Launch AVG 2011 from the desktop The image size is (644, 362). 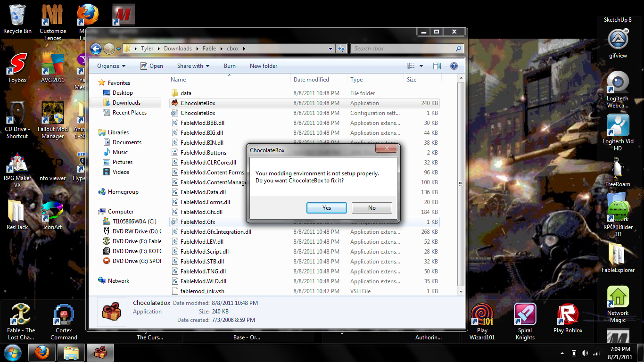53,66
